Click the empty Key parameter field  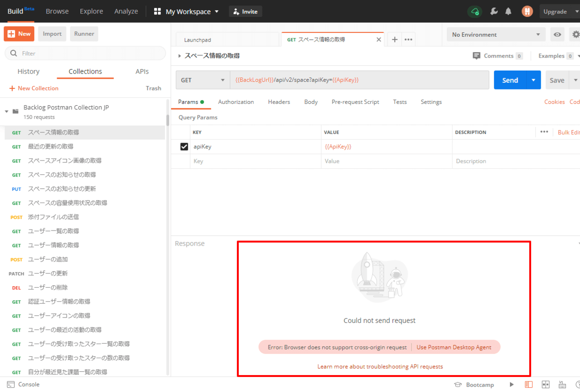255,161
